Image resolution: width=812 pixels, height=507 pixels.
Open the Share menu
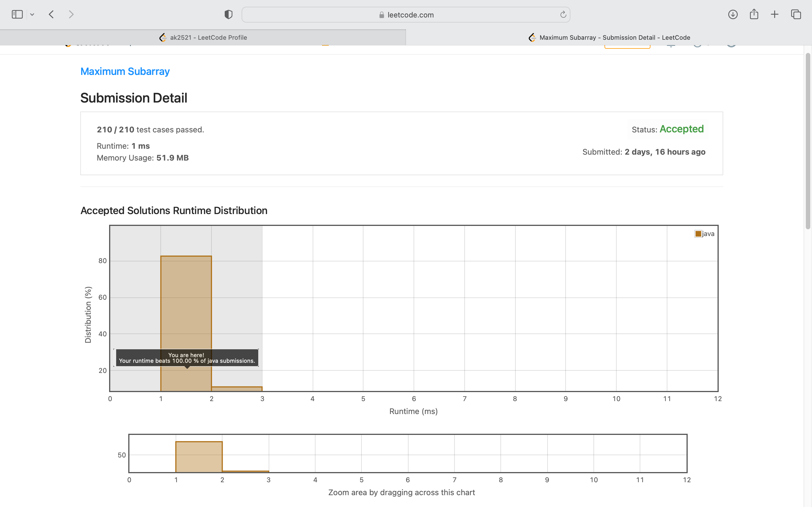coord(754,14)
